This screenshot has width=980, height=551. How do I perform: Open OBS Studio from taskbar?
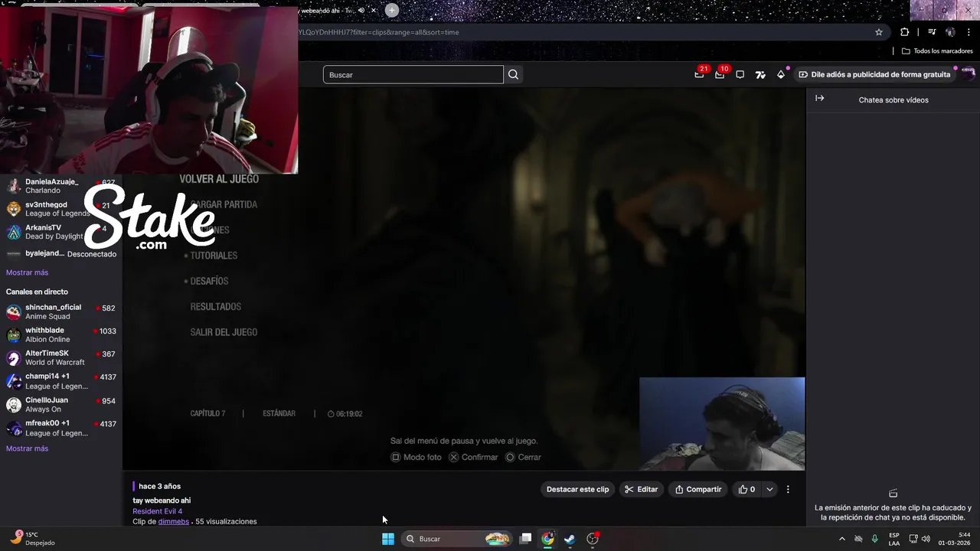pyautogui.click(x=593, y=539)
